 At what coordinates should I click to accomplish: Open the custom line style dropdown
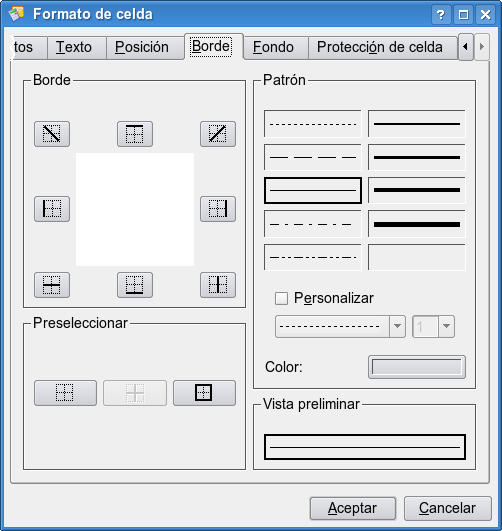pyautogui.click(x=340, y=326)
